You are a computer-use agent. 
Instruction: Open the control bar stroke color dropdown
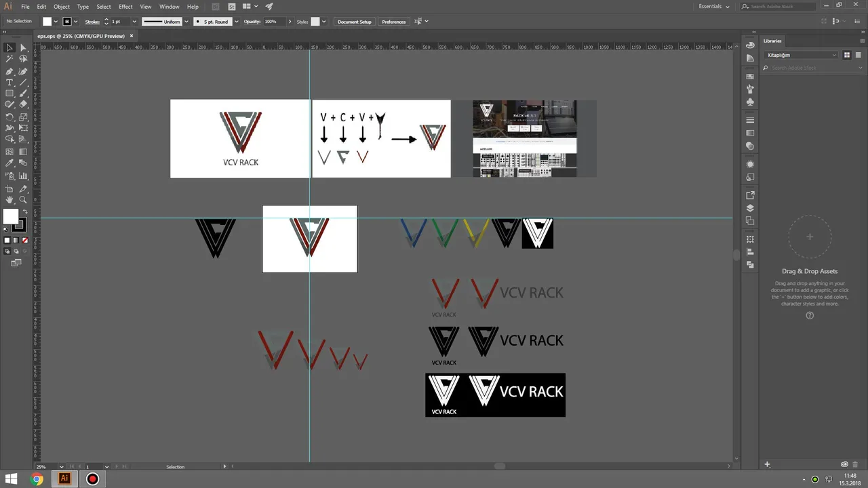(76, 22)
